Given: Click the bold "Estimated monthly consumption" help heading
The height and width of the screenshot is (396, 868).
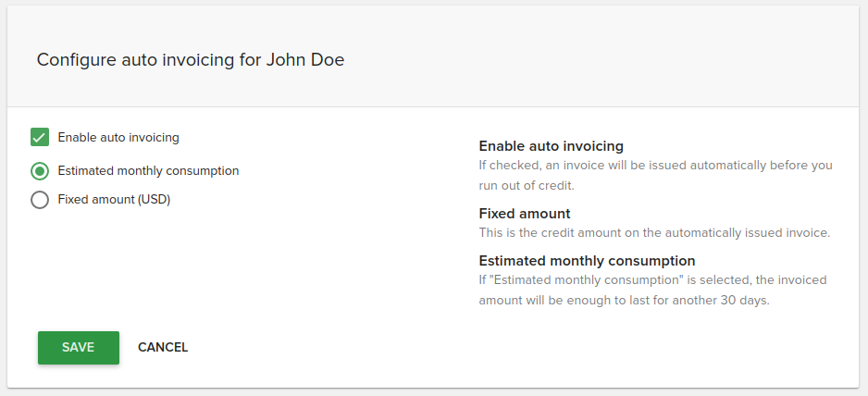Looking at the screenshot, I should pos(587,261).
